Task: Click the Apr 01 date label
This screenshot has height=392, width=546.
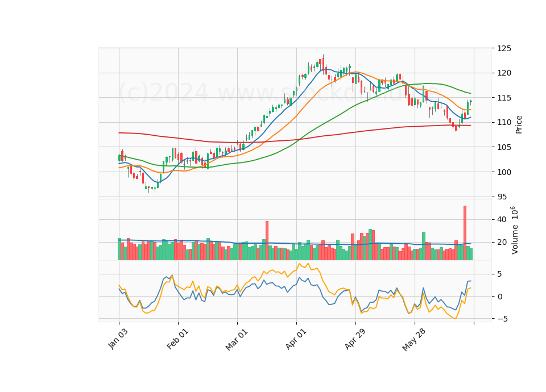Action: tap(296, 339)
